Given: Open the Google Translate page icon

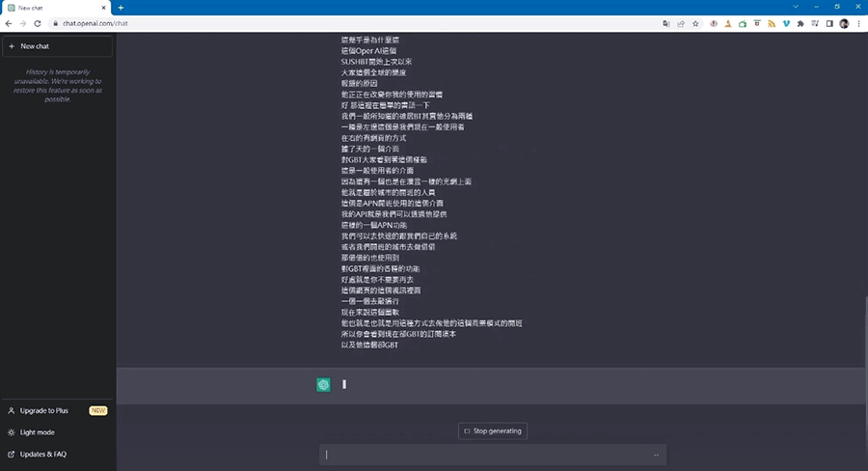Looking at the screenshot, I should point(665,23).
